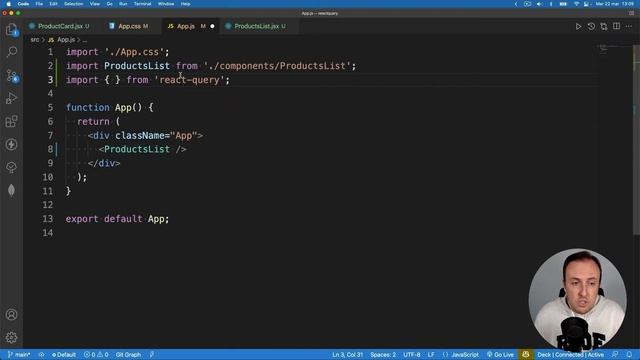This screenshot has height=360, width=640.
Task: Click the Ln 3, Col 31 cursor position
Action: (347, 355)
